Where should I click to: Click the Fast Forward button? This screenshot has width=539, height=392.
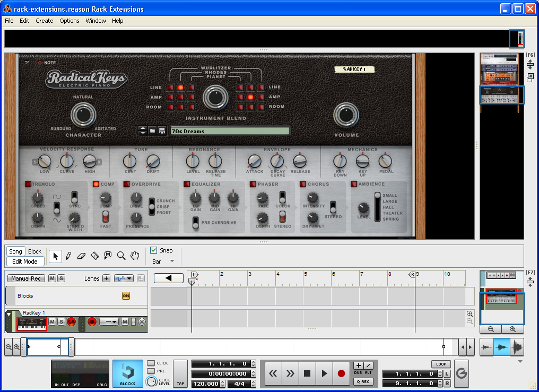tap(290, 373)
